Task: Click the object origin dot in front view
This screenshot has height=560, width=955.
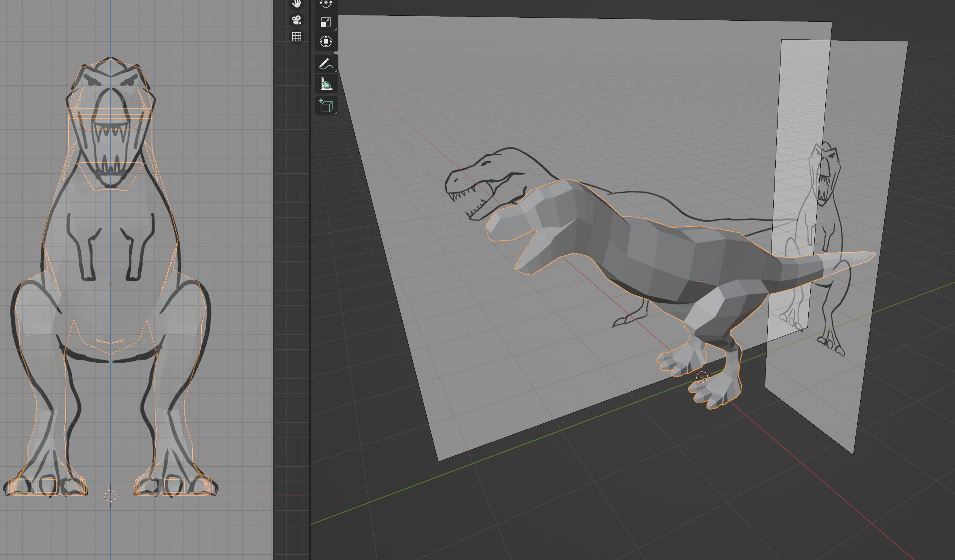Action: [110, 285]
